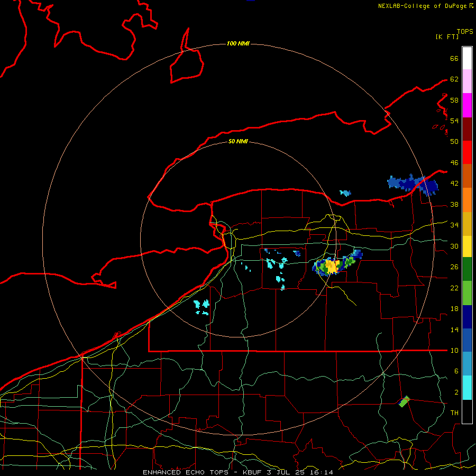The image size is (476, 476).
Task: Select the 18 value on the legend
Action: point(454,309)
